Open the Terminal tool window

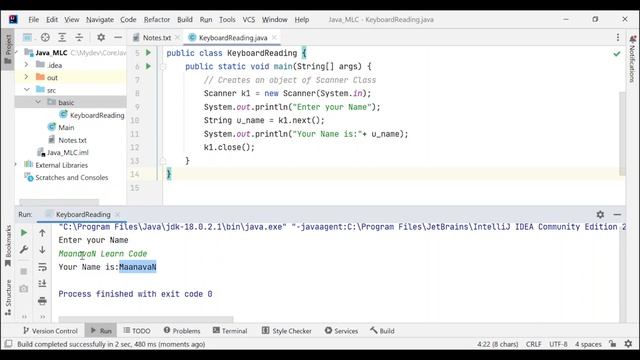tap(230, 331)
